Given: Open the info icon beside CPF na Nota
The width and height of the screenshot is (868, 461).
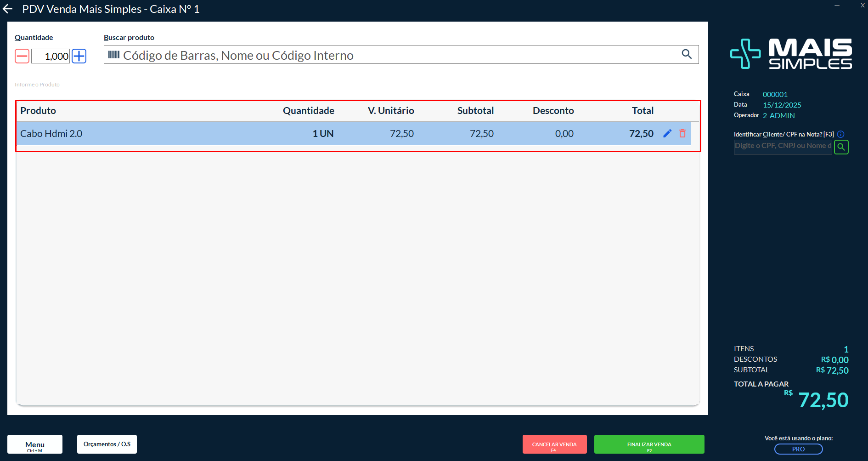Looking at the screenshot, I should [840, 134].
